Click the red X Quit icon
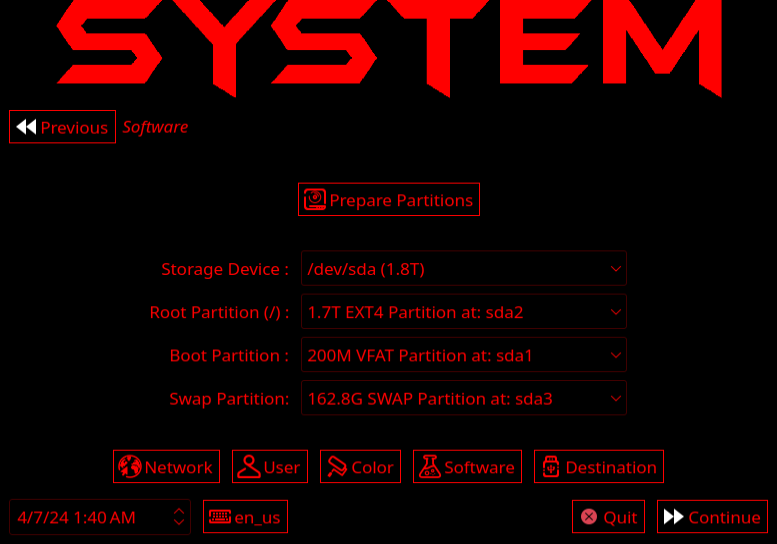 point(589,517)
